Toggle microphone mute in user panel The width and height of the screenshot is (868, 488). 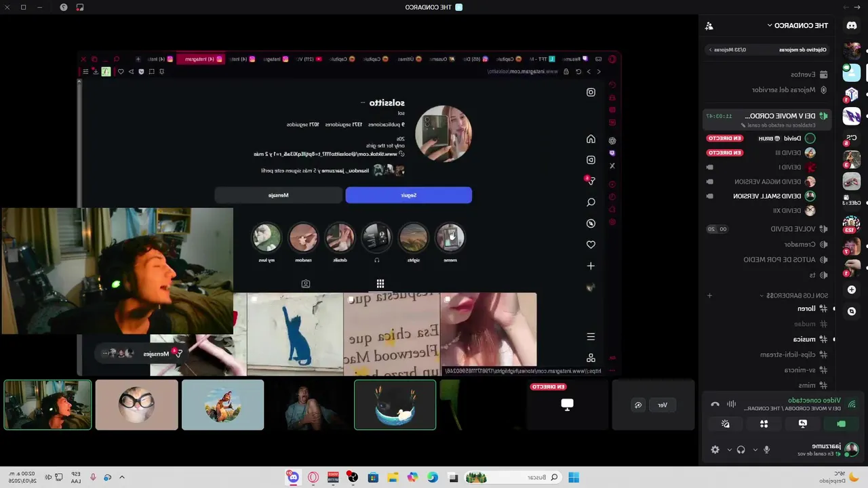pyautogui.click(x=767, y=449)
